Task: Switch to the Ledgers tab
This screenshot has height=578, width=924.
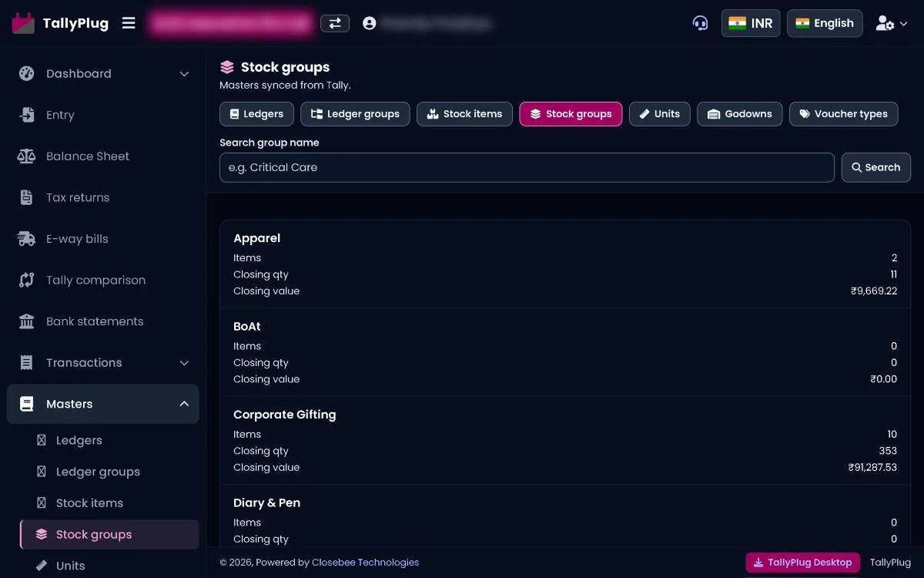Action: 256,114
